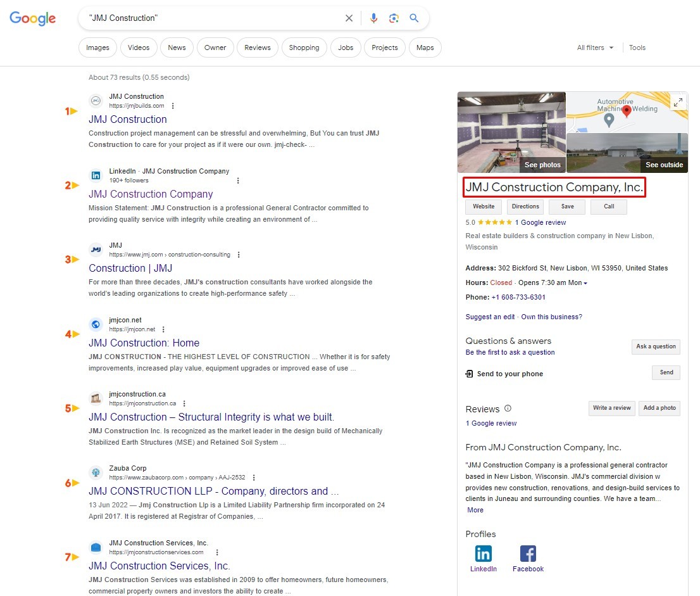Open options menu for jmjcon.net result

163,329
